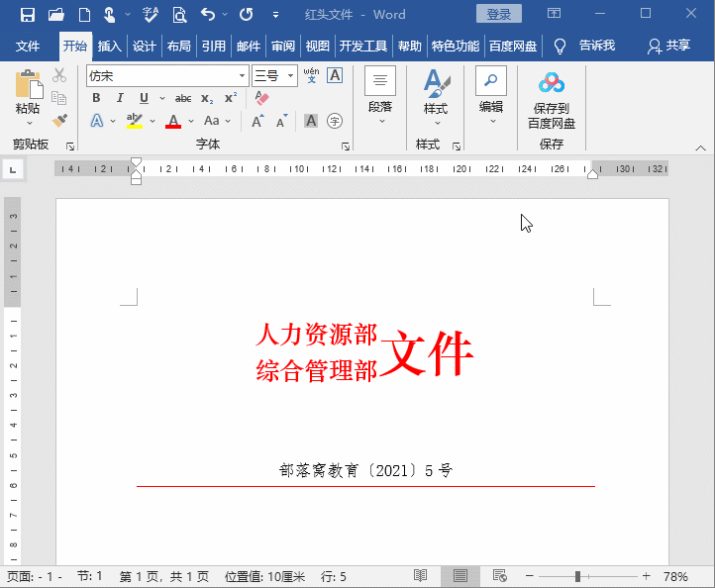Create a new blank document icon
The image size is (715, 588).
click(x=84, y=15)
